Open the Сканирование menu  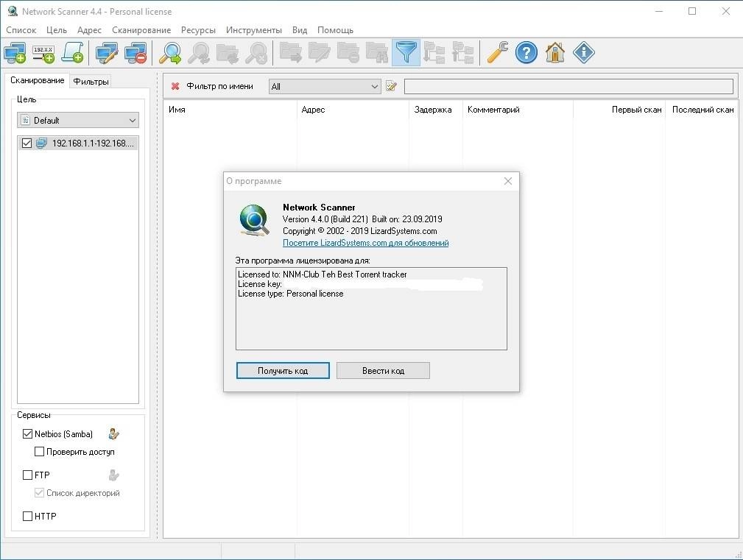pos(141,30)
